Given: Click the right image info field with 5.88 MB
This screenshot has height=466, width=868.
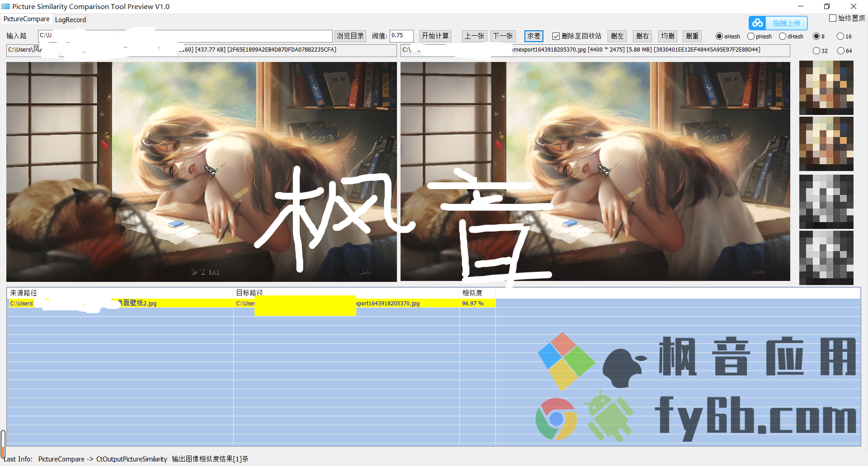Looking at the screenshot, I should point(595,50).
